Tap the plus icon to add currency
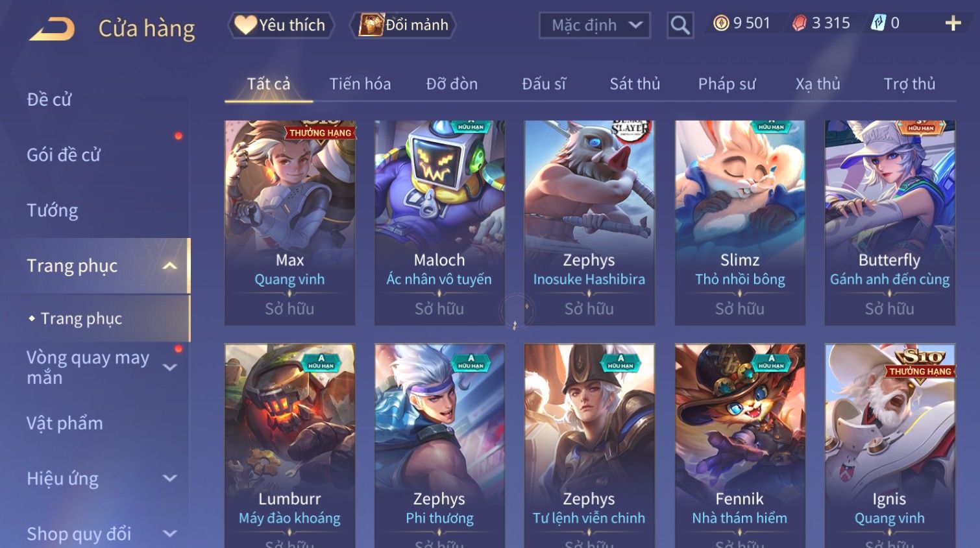Viewport: 980px width, 548px height. click(953, 23)
